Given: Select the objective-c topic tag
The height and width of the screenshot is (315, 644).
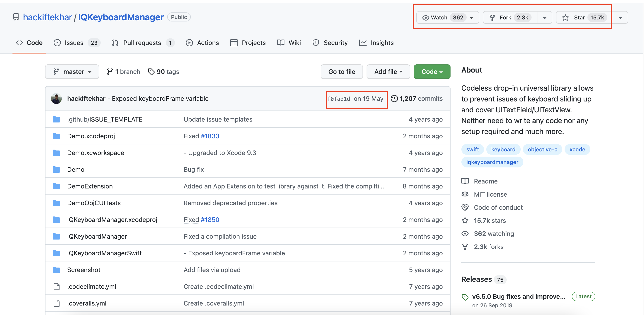Looking at the screenshot, I should 542,150.
